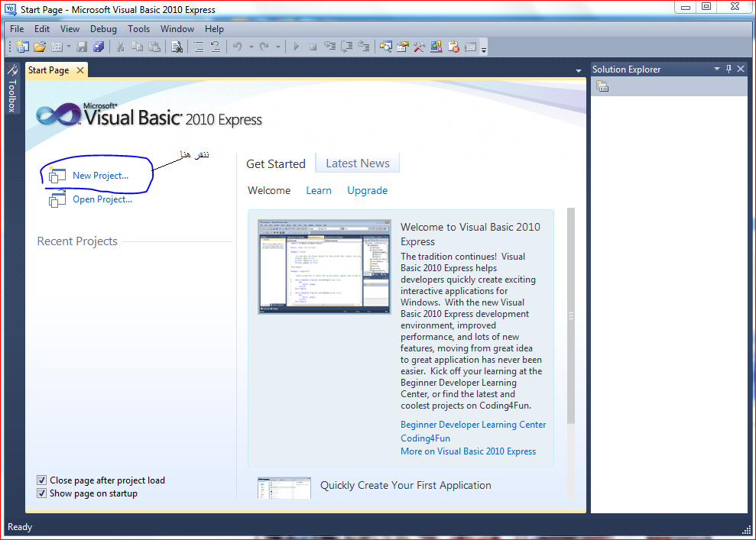Image resolution: width=756 pixels, height=540 pixels.
Task: Select the Upgrade sub-tab
Action: 368,190
